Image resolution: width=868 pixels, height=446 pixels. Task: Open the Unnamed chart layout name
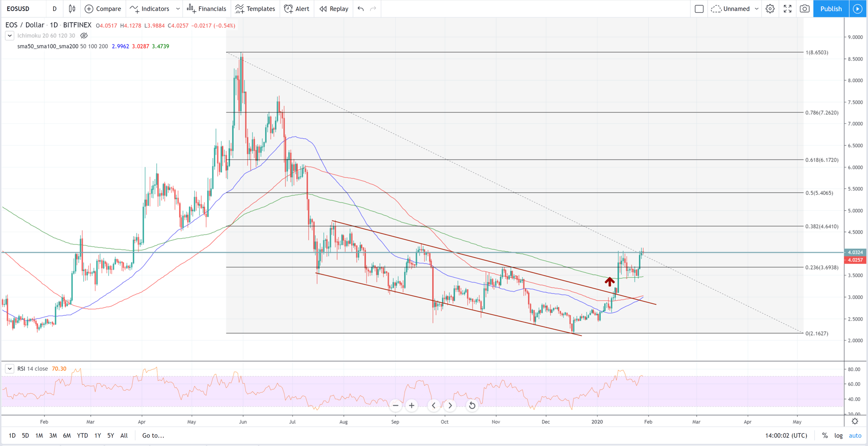(x=730, y=9)
